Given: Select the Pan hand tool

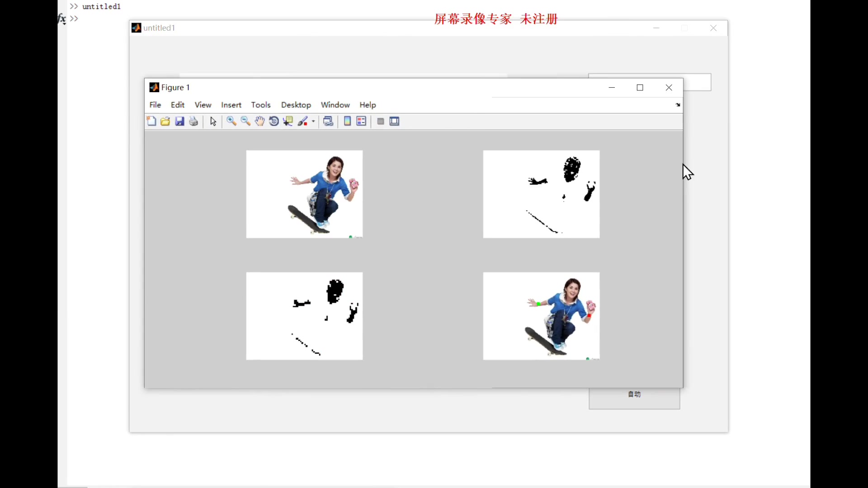Looking at the screenshot, I should [x=259, y=121].
